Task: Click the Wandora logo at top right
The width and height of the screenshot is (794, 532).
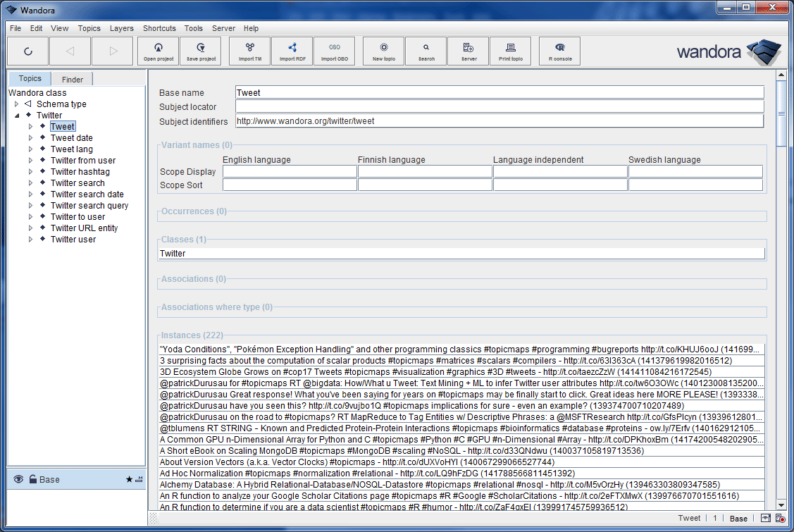Action: pos(729,51)
